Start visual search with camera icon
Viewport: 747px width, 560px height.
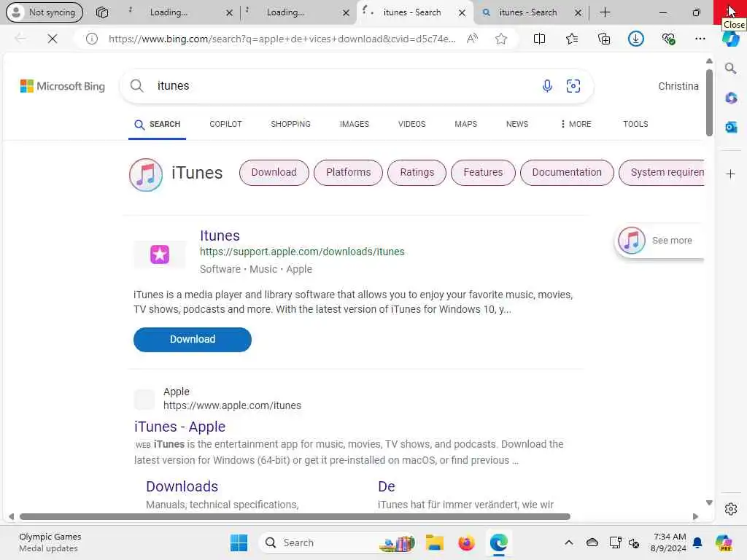573,86
